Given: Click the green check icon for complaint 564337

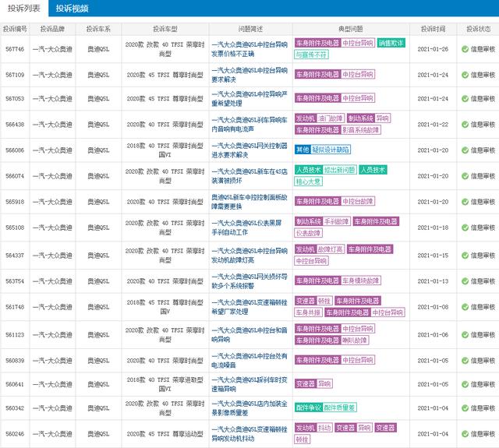Looking at the screenshot, I should pos(465,256).
